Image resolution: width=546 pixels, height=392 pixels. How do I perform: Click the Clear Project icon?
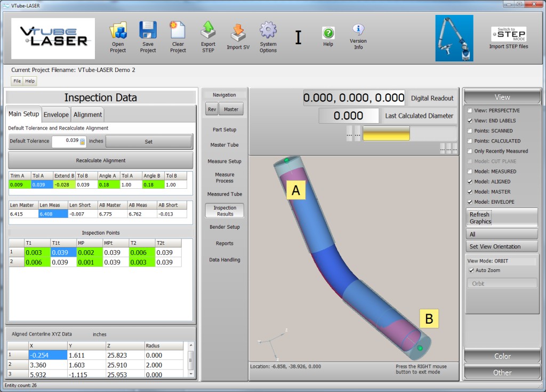point(178,31)
